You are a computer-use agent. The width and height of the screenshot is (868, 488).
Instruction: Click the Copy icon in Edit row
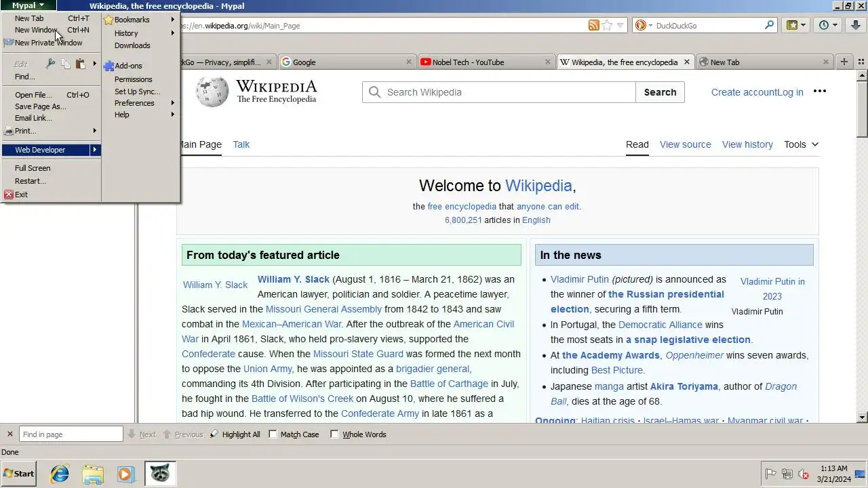tap(66, 64)
